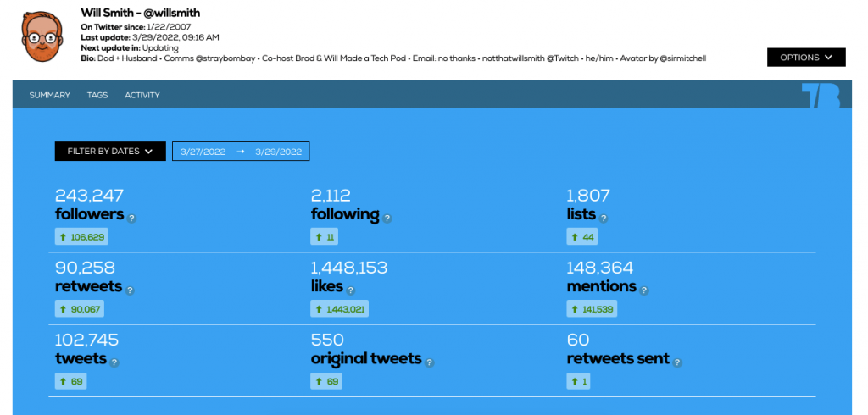The image size is (868, 415).
Task: Click the help icon next to following
Action: click(x=387, y=219)
